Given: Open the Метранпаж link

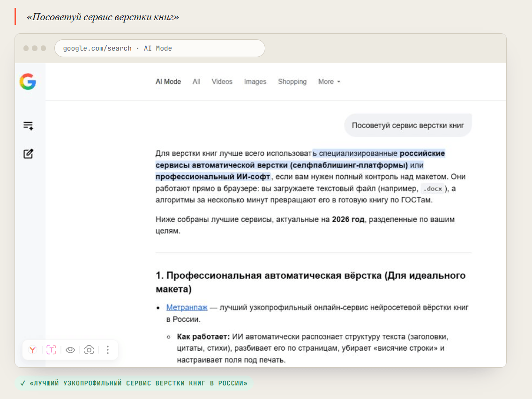Looking at the screenshot, I should pyautogui.click(x=187, y=308).
